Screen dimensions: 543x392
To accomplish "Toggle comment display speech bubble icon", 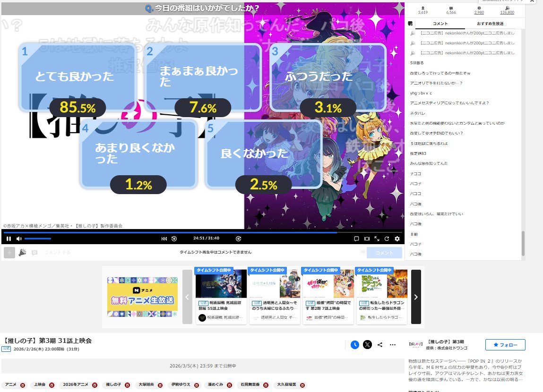I will (x=356, y=239).
